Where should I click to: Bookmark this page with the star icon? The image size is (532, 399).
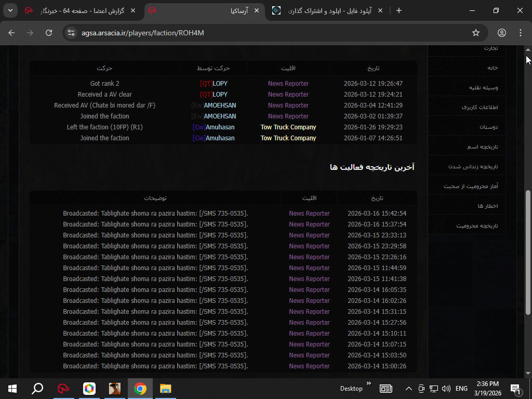[476, 33]
